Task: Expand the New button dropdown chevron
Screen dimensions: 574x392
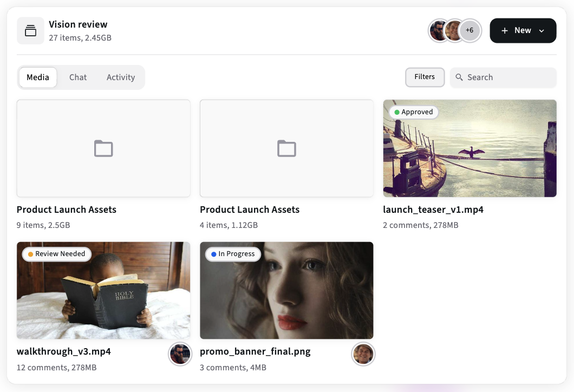Action: pos(542,31)
